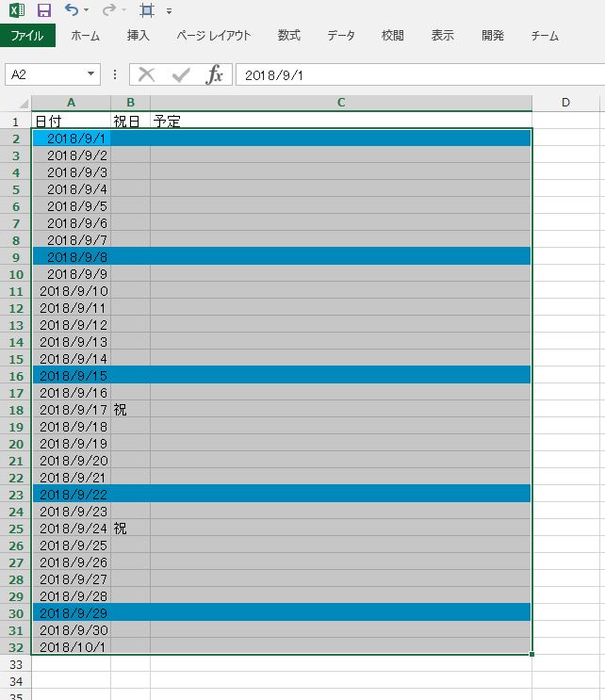Viewport: 605px width, 700px height.
Task: Open the undo history dropdown arrow
Action: [x=86, y=10]
